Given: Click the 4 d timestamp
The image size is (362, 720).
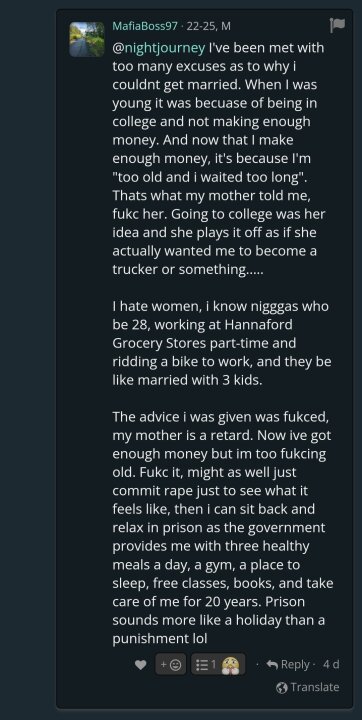Looking at the screenshot, I should [331, 664].
